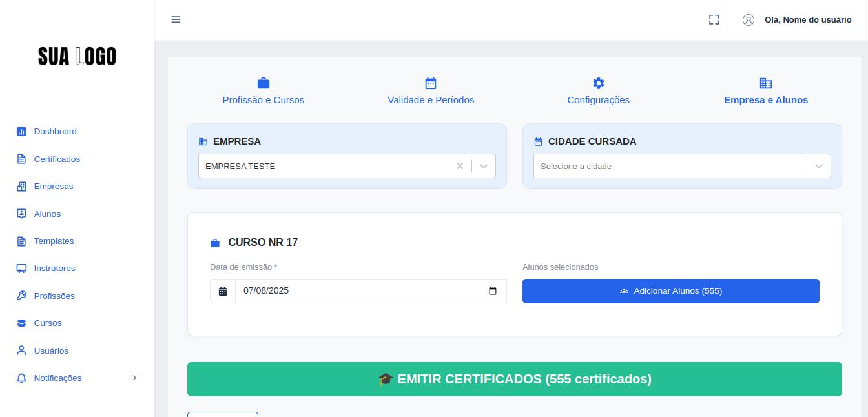Viewport: 868px width, 417px height.
Task: Open the Dashboard sidebar icon
Action: pos(21,131)
